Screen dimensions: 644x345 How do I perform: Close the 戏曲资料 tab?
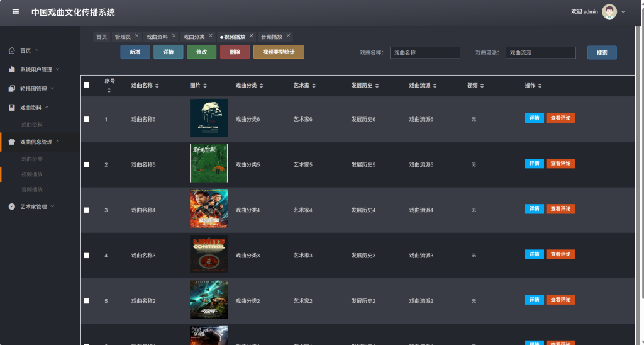click(174, 36)
